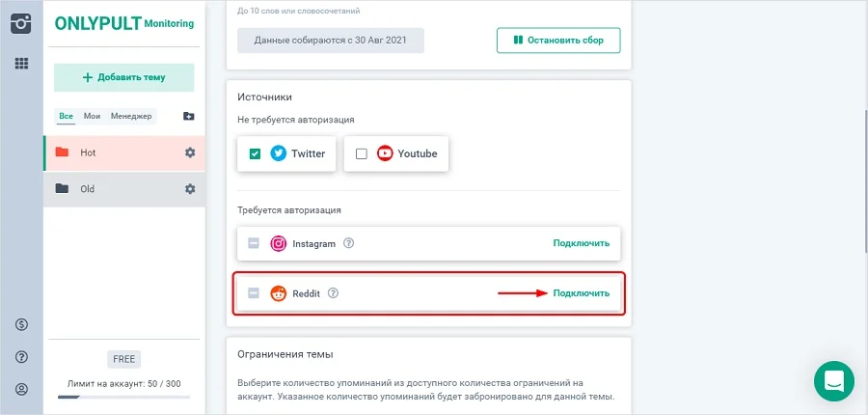Image resolution: width=868 pixels, height=415 pixels.
Task: Show Instagram help tooltip icon
Action: tap(349, 243)
